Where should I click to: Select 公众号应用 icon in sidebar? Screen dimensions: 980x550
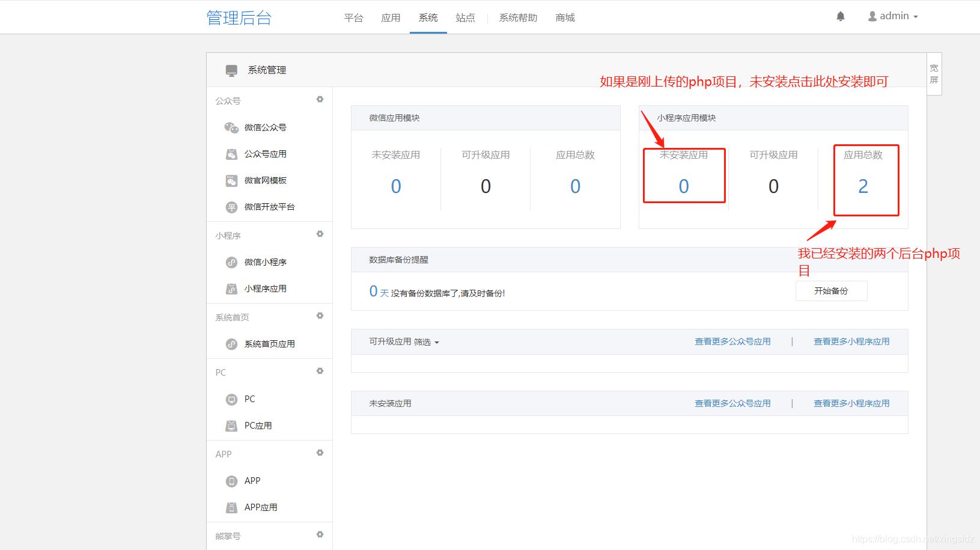[x=231, y=154]
